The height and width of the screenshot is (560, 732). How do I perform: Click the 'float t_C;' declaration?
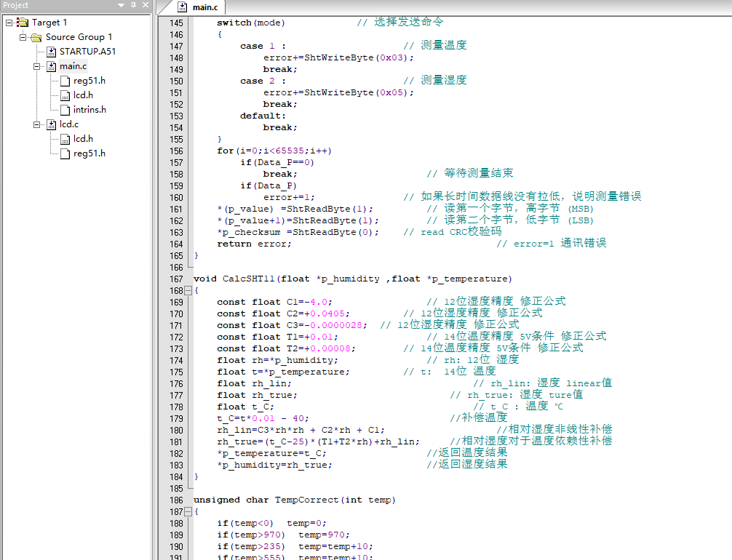point(245,407)
